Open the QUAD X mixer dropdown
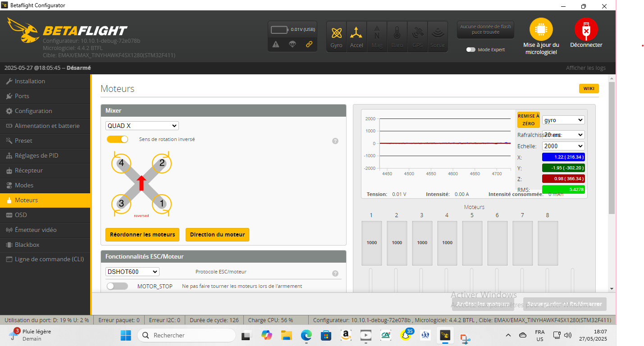Screen dimensions: 644x346 pos(142,126)
